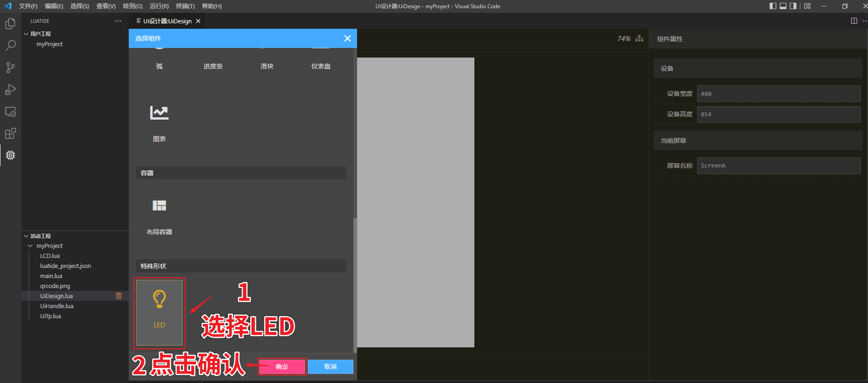
Task: Click the LUATIDE sidebar title
Action: 40,21
